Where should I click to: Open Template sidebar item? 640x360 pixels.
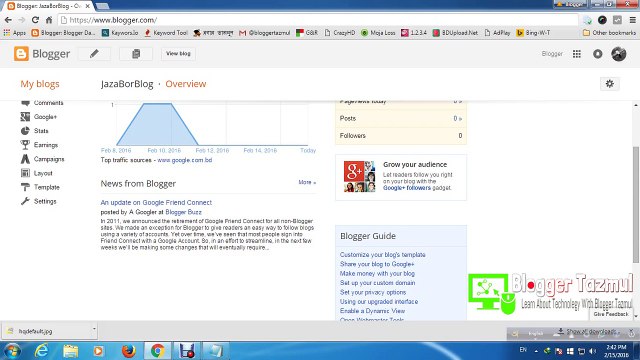(40, 187)
